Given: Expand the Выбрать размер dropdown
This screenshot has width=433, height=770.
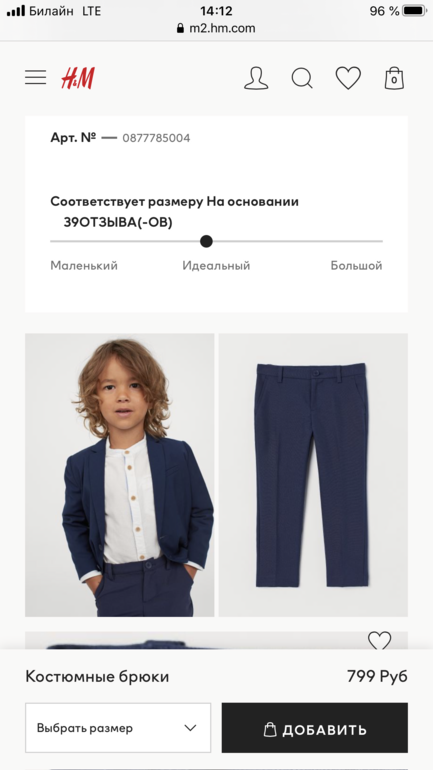Looking at the screenshot, I should click(118, 728).
